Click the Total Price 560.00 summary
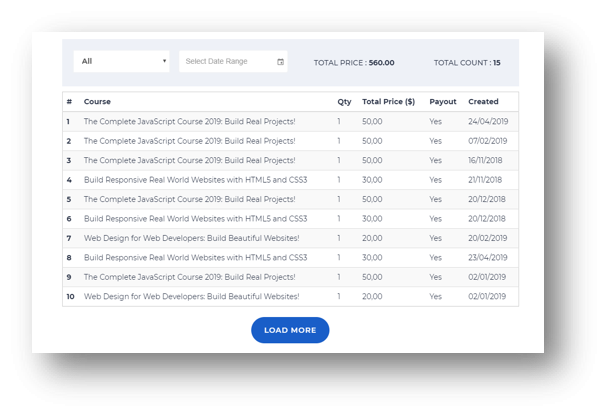Viewport: 609px width, 418px height. click(x=354, y=62)
